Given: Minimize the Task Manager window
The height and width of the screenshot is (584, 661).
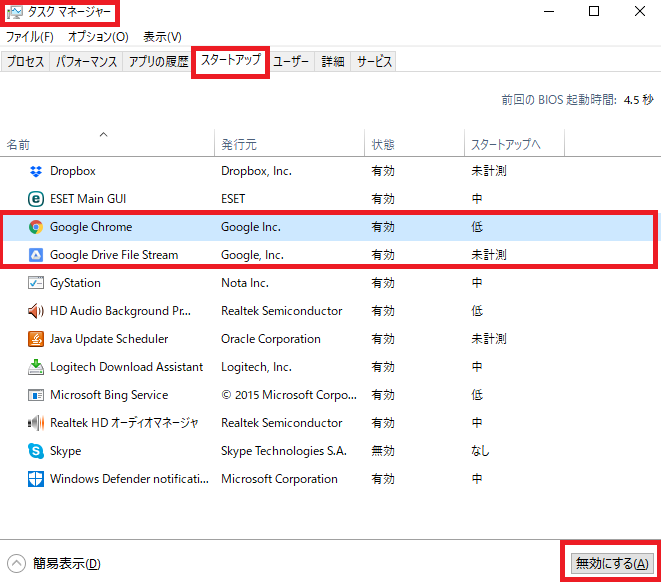Looking at the screenshot, I should (549, 11).
